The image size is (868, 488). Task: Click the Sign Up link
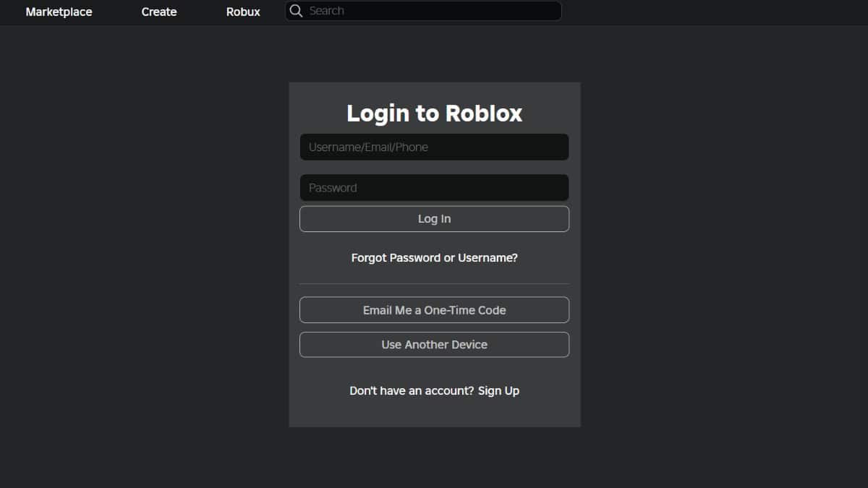pos(499,390)
